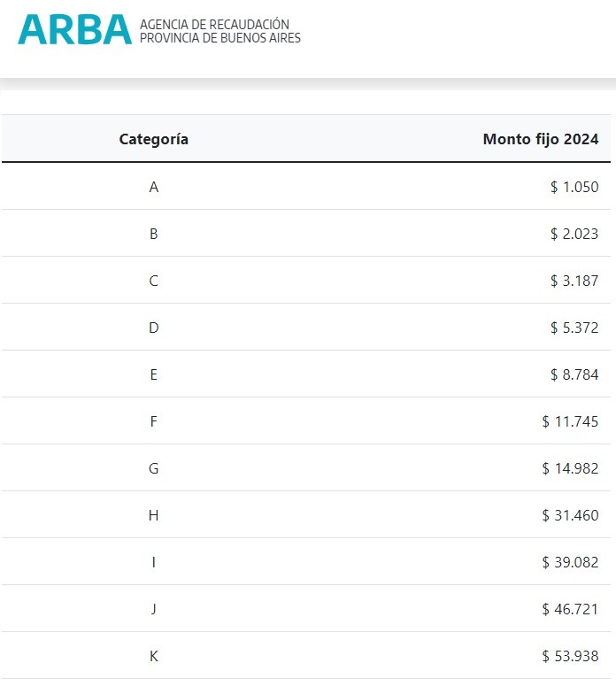This screenshot has height=694, width=616.
Task: Click the $ 53.938 amount for category K
Action: tap(570, 656)
